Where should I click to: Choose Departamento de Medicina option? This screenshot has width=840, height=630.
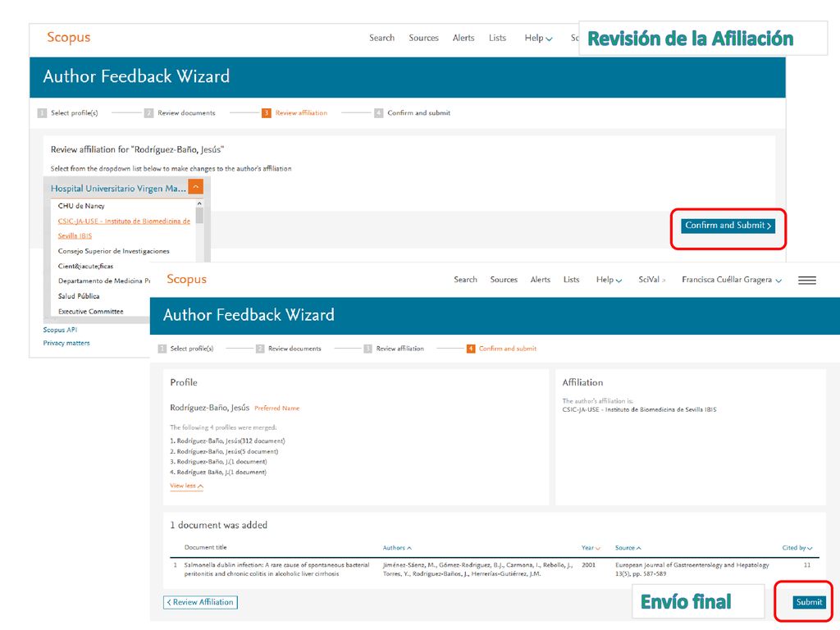(104, 281)
